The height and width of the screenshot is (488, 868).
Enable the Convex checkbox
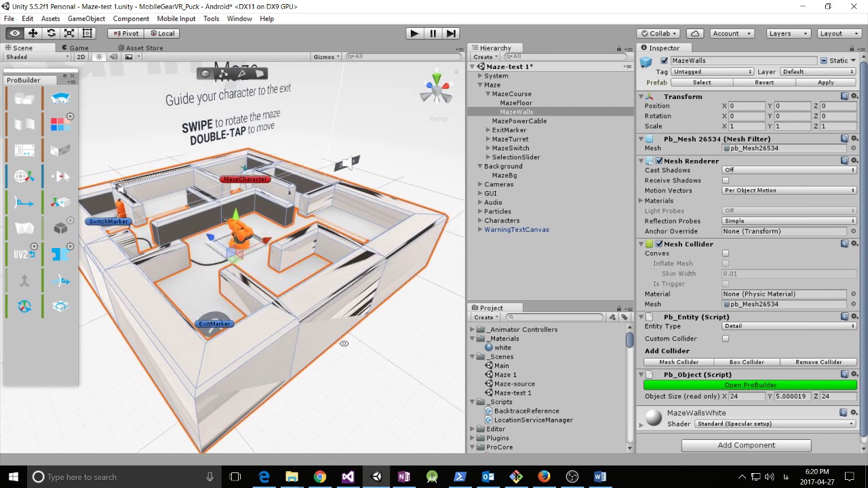tap(726, 253)
